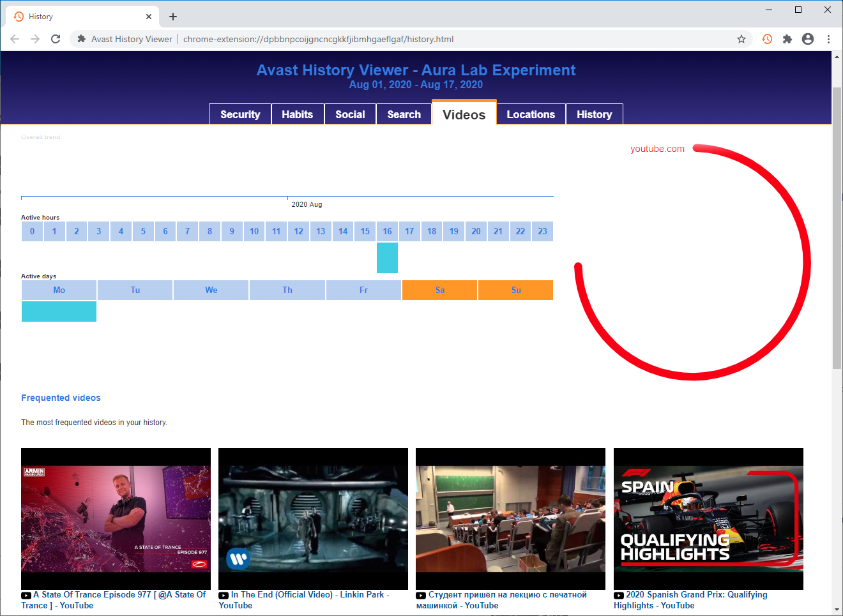Open the History tab in the page navigation
The height and width of the screenshot is (616, 843).
coord(595,114)
